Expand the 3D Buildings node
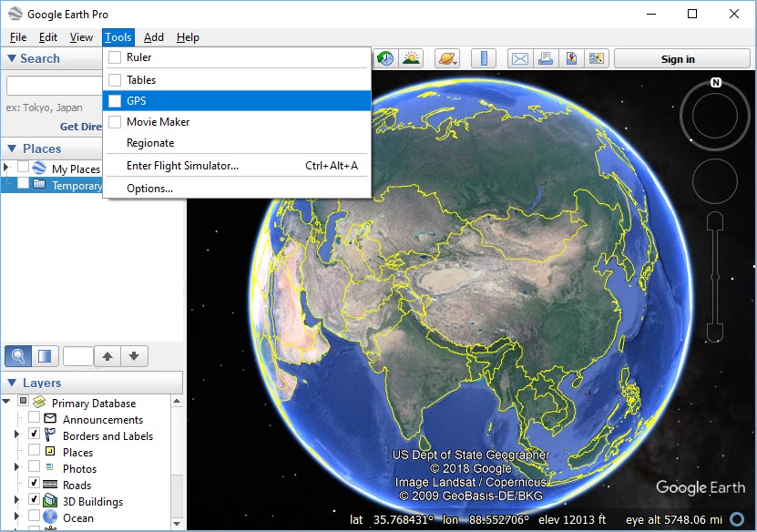The height and width of the screenshot is (532, 757). point(17,499)
